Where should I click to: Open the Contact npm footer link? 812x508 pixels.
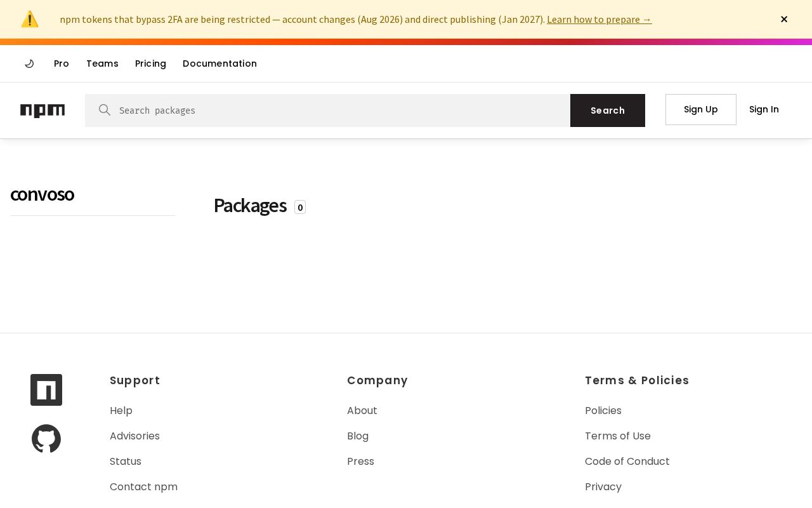143,487
